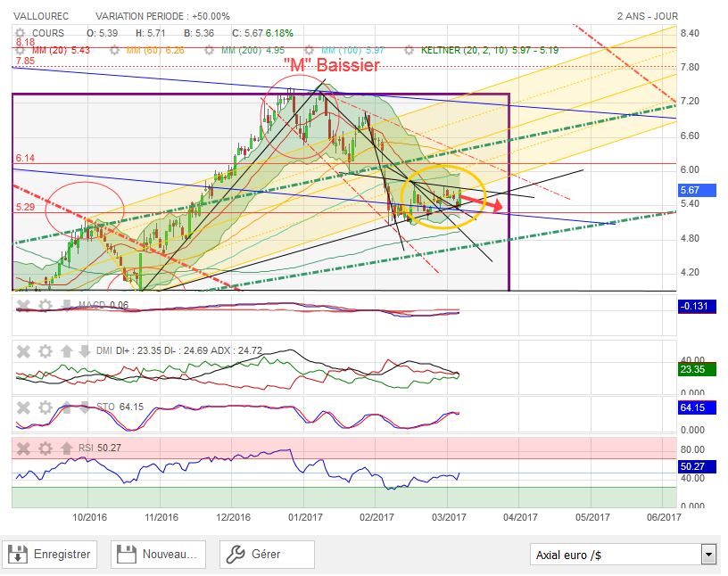Click the 'M' Baissier annotation text
This screenshot has width=728, height=576.
(332, 65)
